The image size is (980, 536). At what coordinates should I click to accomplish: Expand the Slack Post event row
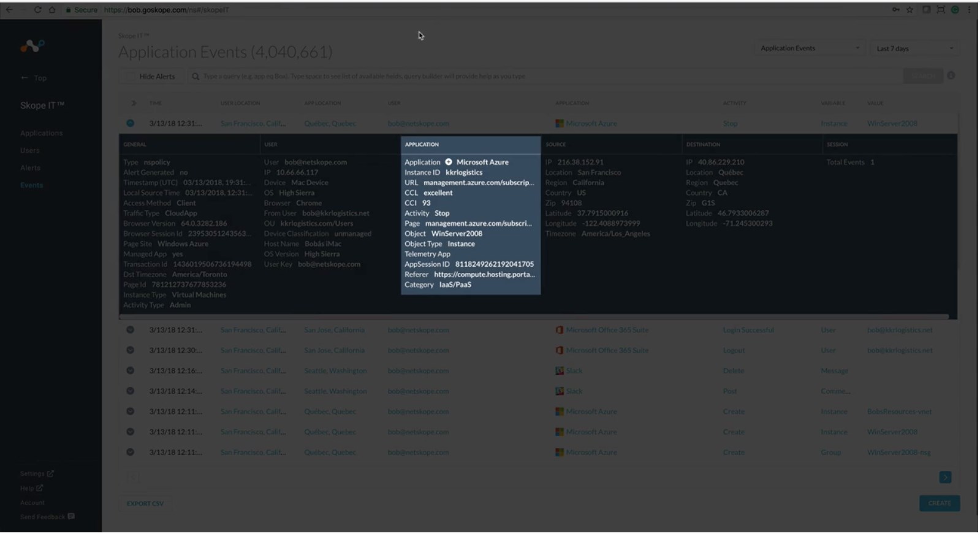(130, 391)
